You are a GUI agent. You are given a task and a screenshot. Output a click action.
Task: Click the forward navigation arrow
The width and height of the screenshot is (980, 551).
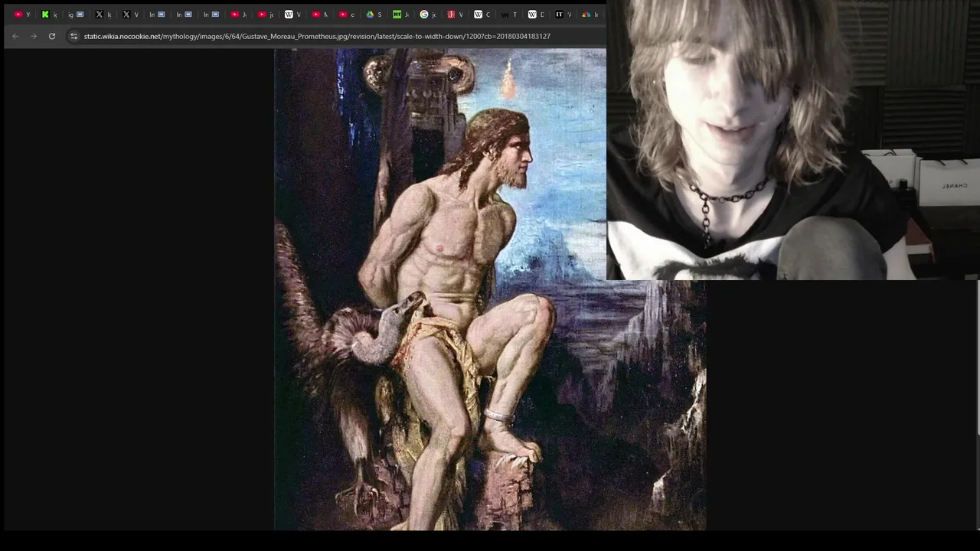tap(34, 36)
